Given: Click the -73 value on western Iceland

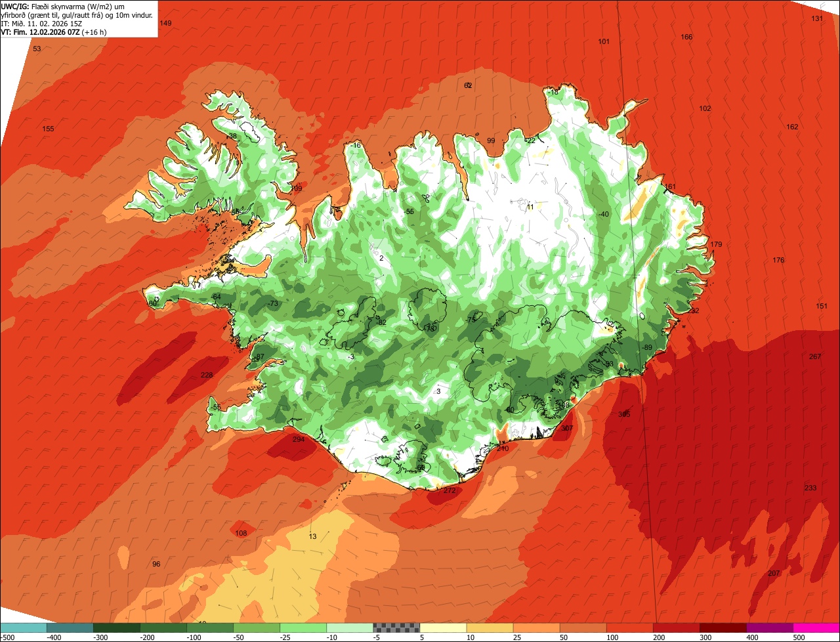Looking at the screenshot, I should (273, 303).
